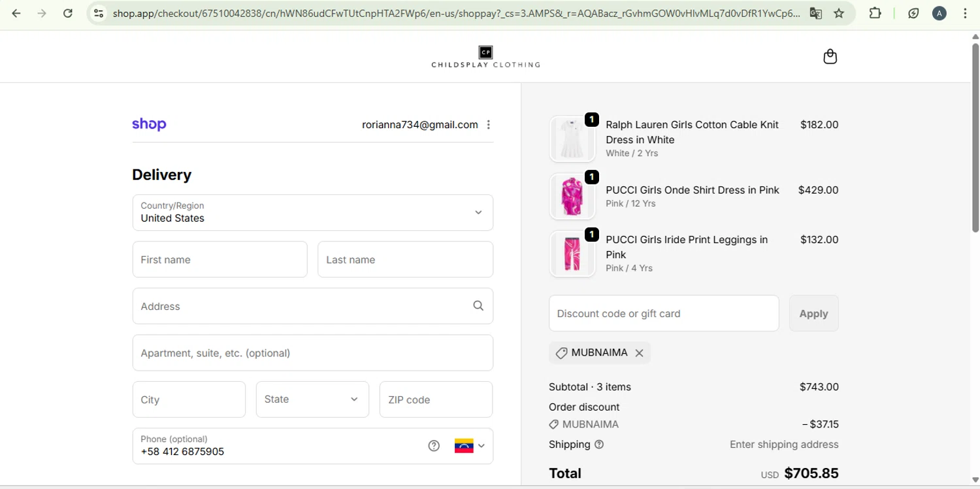Viewport: 980px width, 489px height.
Task: Focus the First name field
Action: coord(220,260)
